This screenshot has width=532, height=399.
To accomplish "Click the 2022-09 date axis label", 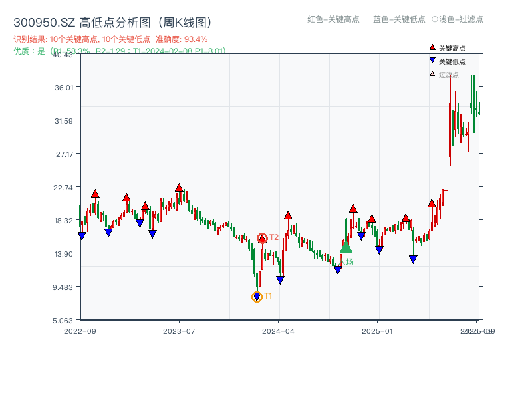I will pos(80,331).
